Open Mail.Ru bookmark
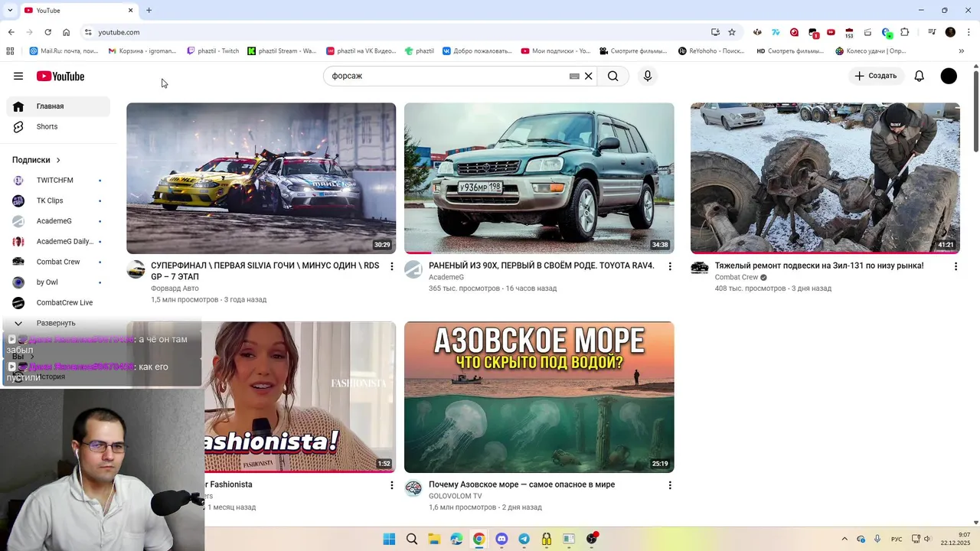Screen dimensions: 980x551 tap(64, 51)
